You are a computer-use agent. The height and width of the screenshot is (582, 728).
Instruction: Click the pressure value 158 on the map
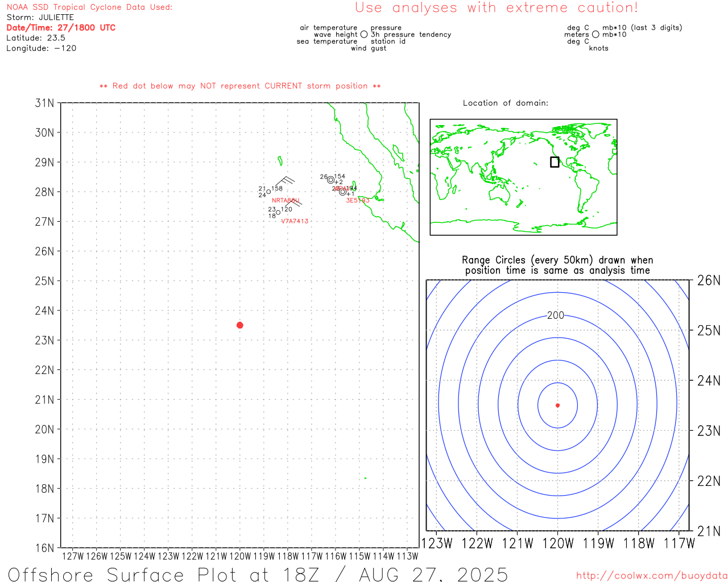277,188
